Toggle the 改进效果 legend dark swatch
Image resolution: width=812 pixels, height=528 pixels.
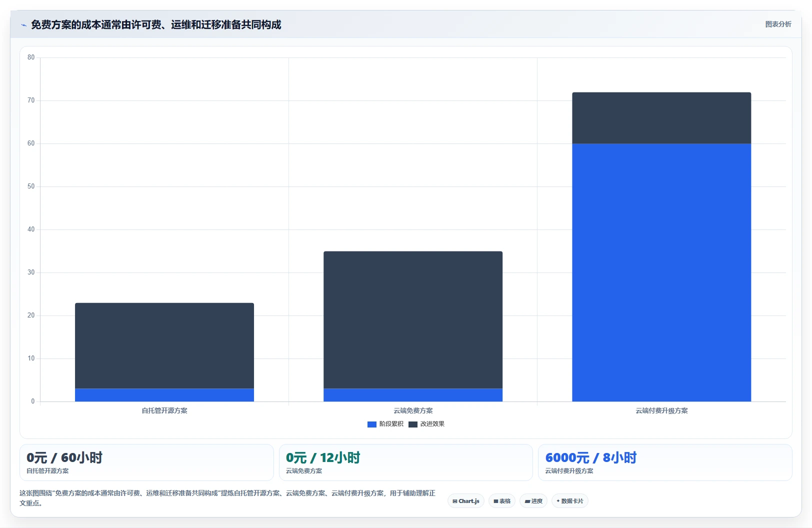pos(413,424)
